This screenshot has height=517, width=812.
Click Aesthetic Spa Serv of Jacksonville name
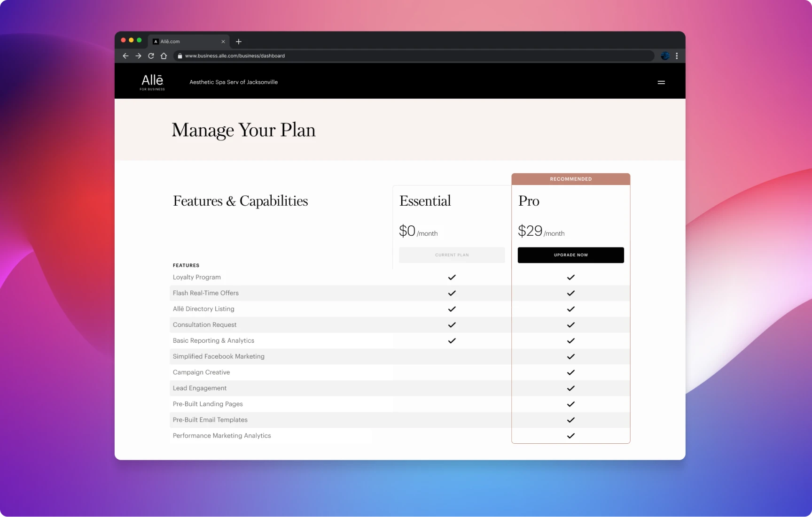click(234, 82)
